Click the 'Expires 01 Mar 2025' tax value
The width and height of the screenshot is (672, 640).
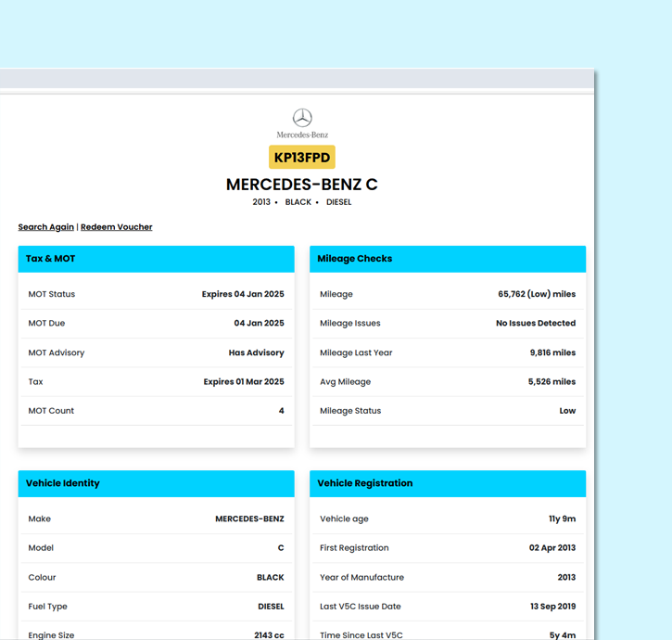pos(244,382)
